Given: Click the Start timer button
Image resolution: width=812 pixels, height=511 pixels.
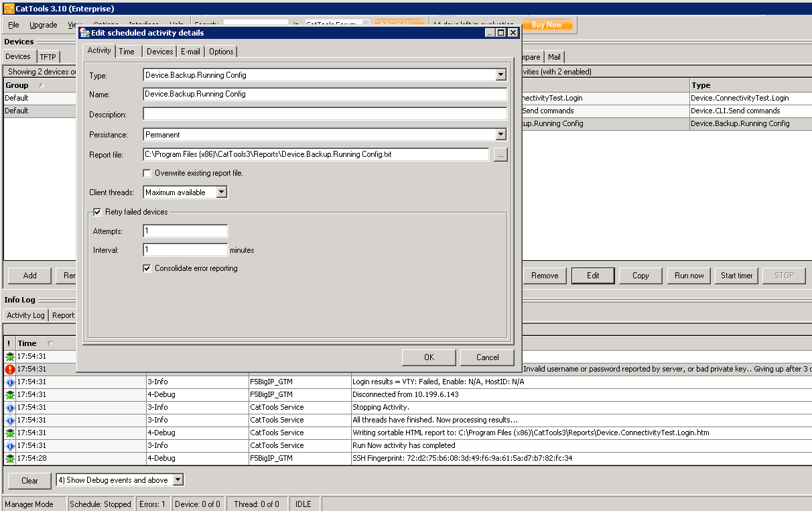Looking at the screenshot, I should 737,276.
